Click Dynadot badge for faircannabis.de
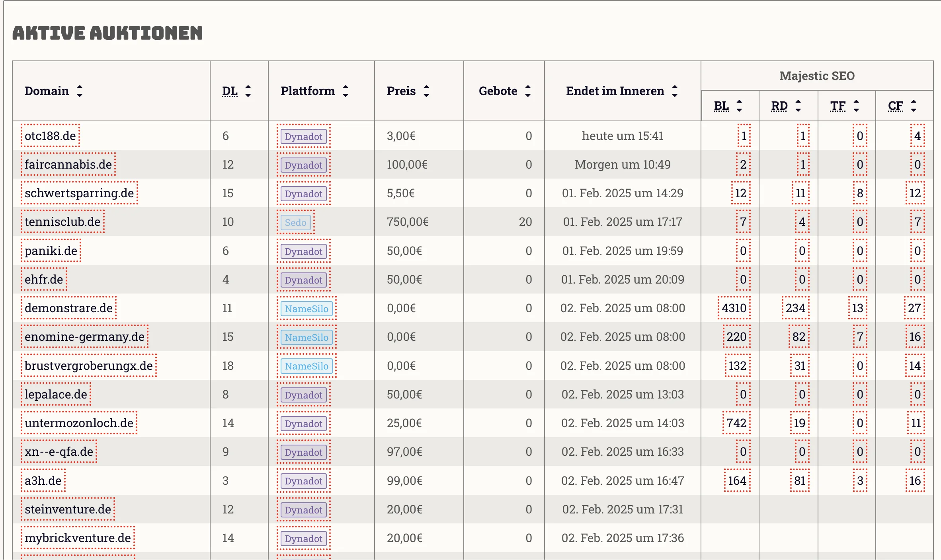The height and width of the screenshot is (560, 941). click(304, 165)
